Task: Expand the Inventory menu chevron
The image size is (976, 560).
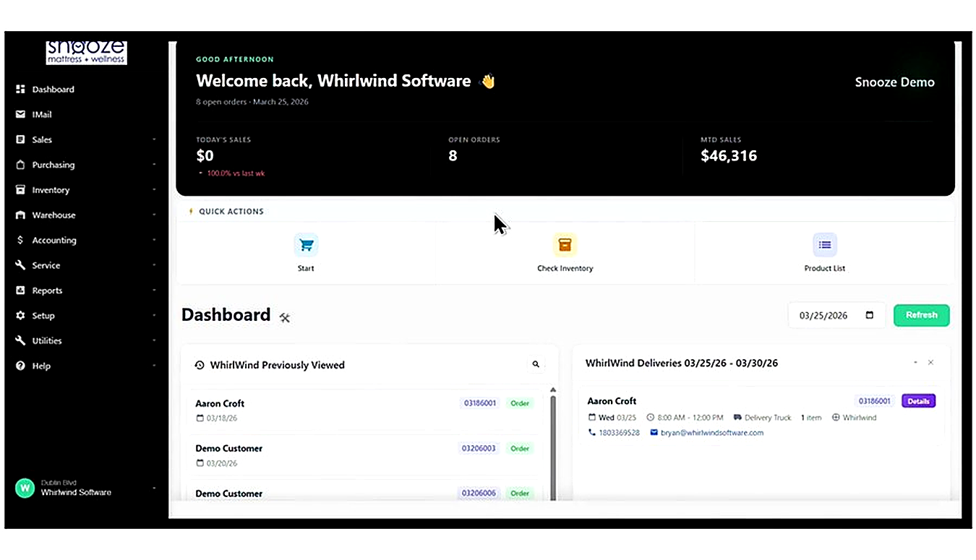Action: pos(154,190)
